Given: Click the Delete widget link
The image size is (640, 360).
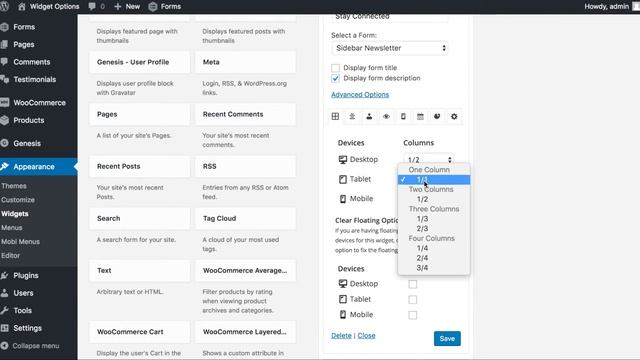Looking at the screenshot, I should click(341, 336).
